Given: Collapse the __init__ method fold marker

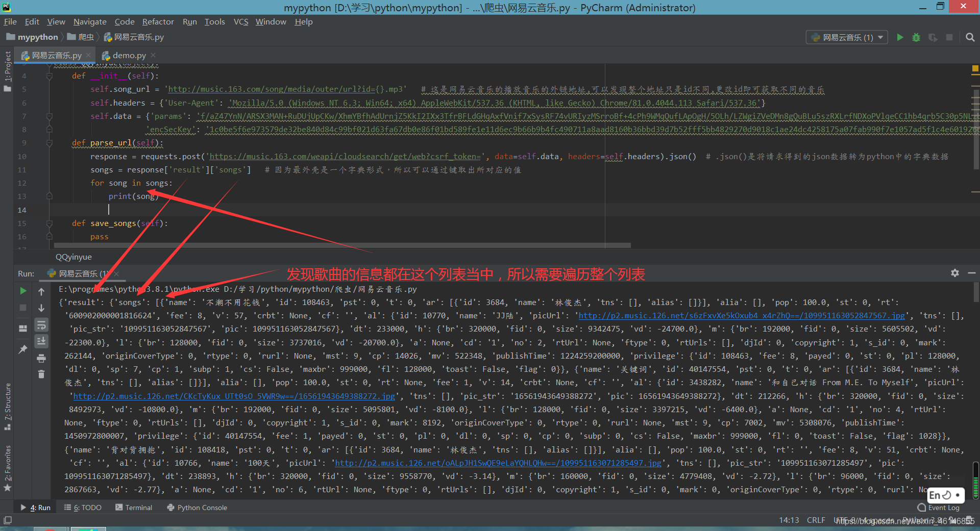Looking at the screenshot, I should point(50,76).
